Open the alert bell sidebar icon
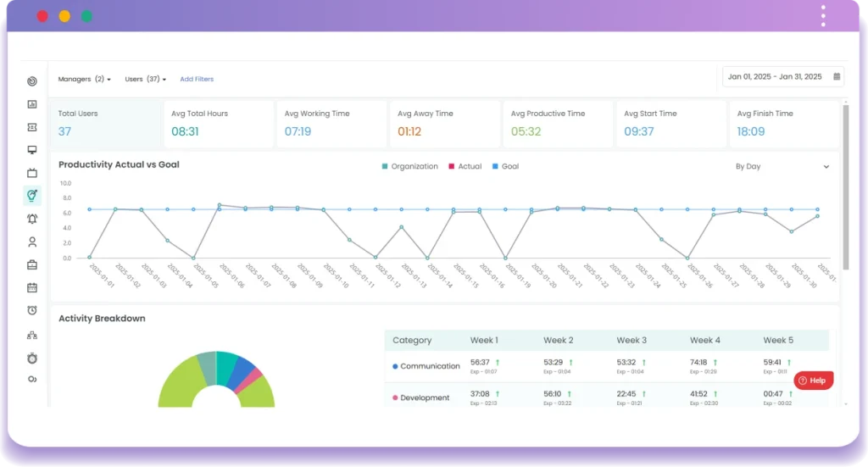The height and width of the screenshot is (467, 868). (32, 219)
